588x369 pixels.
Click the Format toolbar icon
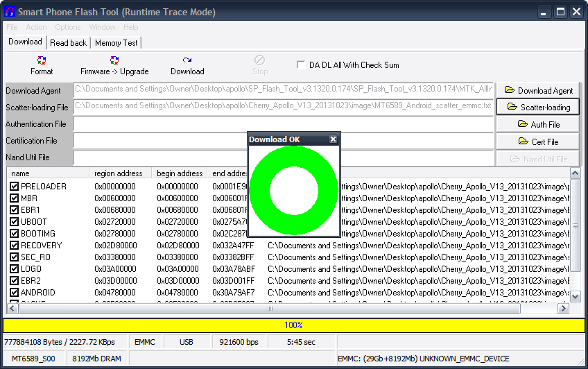tap(42, 61)
